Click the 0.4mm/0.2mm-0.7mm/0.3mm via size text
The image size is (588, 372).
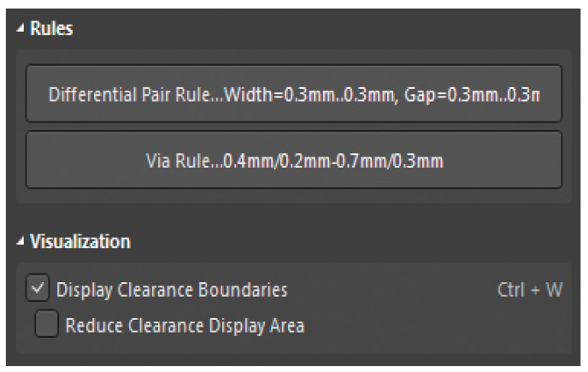click(x=332, y=160)
